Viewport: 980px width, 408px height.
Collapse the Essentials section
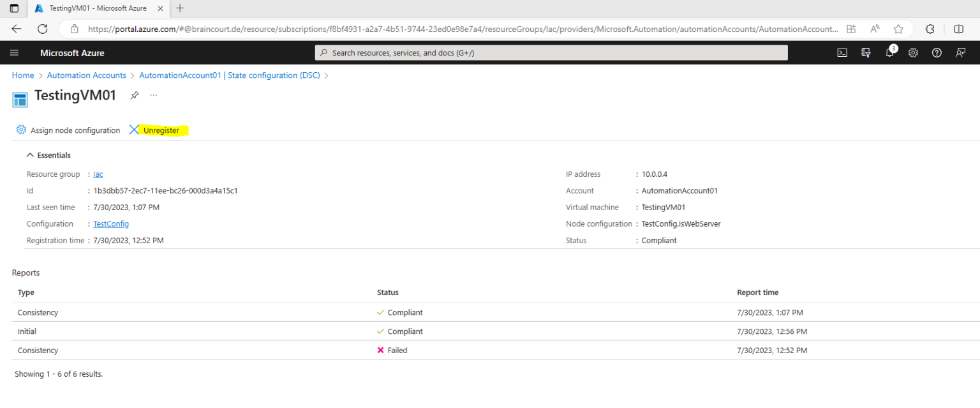[x=29, y=155]
